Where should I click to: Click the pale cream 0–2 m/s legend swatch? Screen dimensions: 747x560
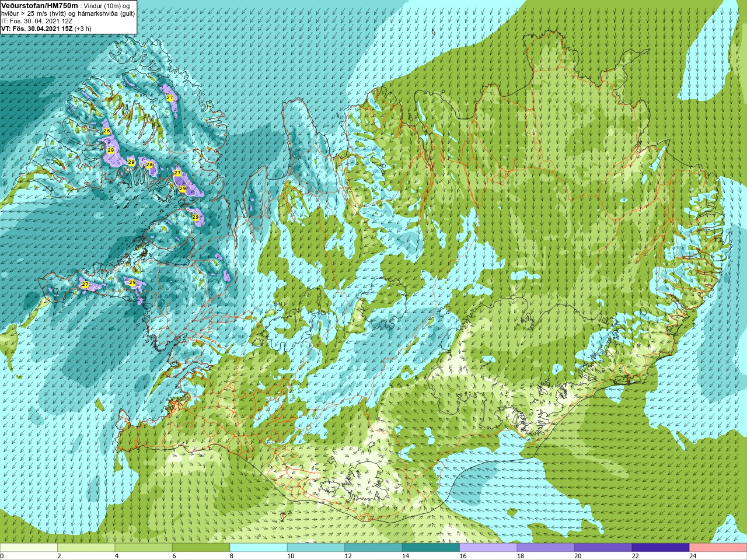[29, 548]
